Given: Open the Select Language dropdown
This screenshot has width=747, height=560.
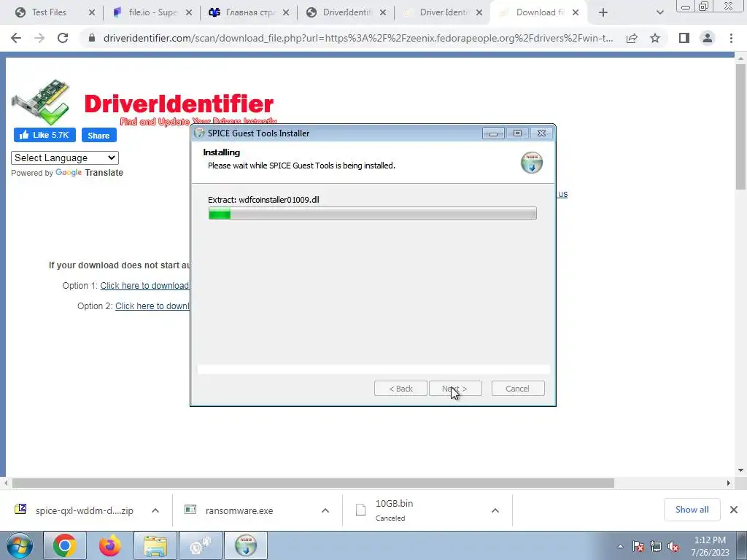Looking at the screenshot, I should click(x=65, y=157).
